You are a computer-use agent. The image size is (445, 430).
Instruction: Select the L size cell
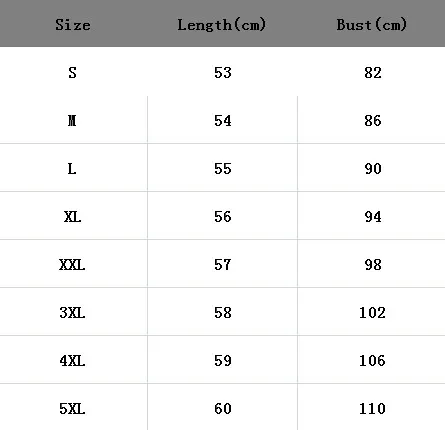point(72,169)
